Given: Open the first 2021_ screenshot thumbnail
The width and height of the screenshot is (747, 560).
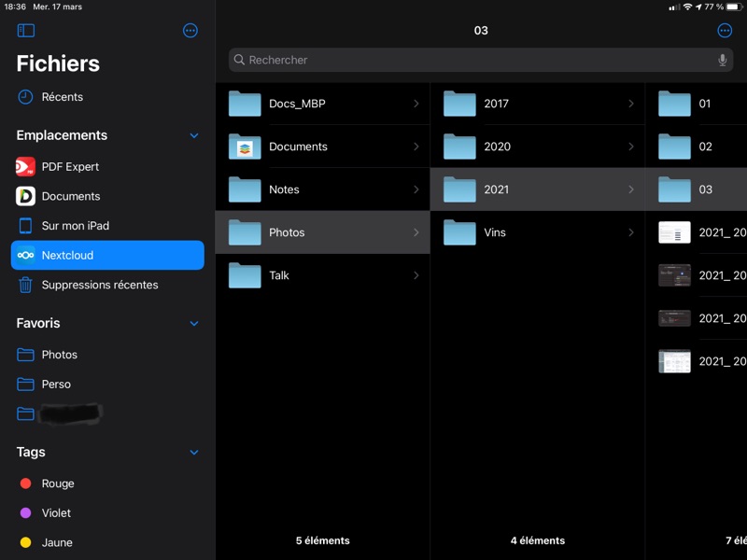Looking at the screenshot, I should [675, 232].
